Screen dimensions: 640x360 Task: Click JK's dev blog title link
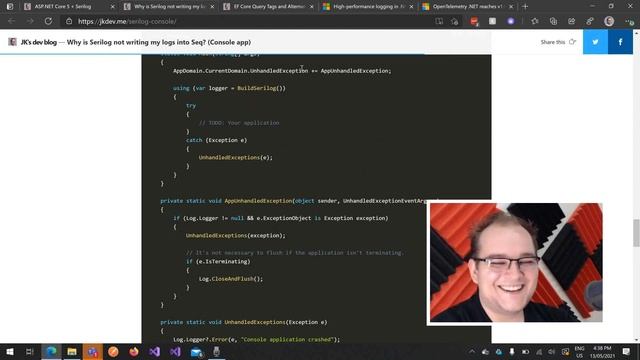(x=39, y=42)
